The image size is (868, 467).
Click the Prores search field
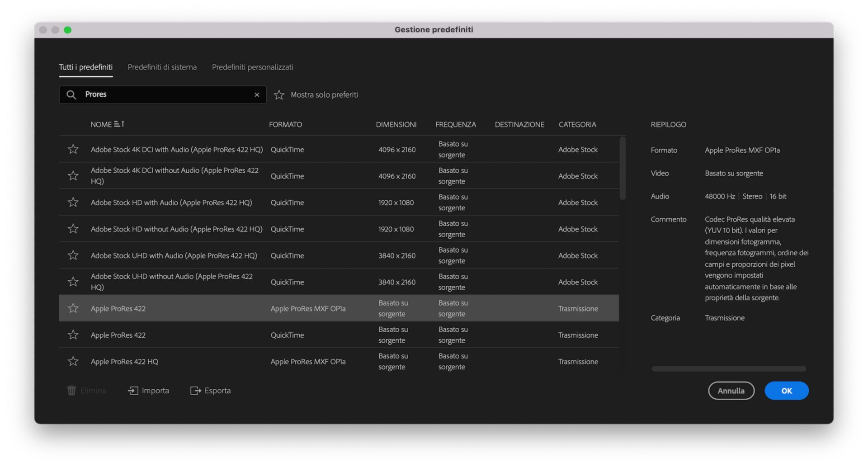[162, 94]
